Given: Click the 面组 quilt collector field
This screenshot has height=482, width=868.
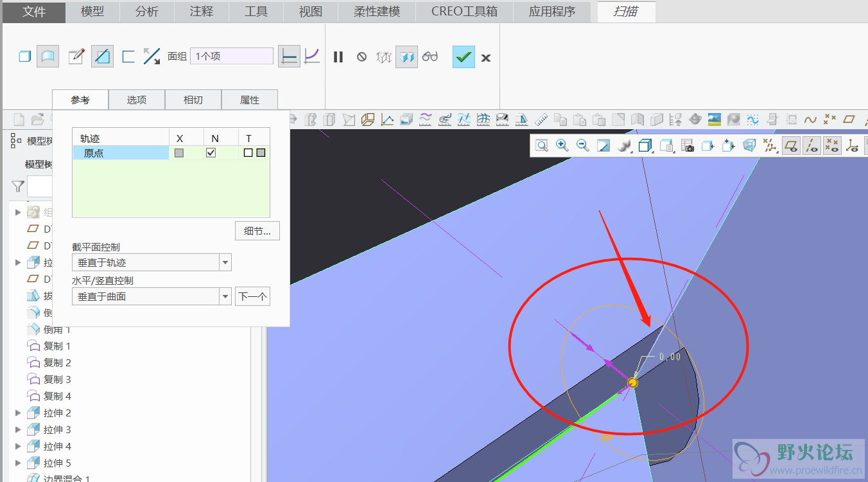Looking at the screenshot, I should point(232,56).
